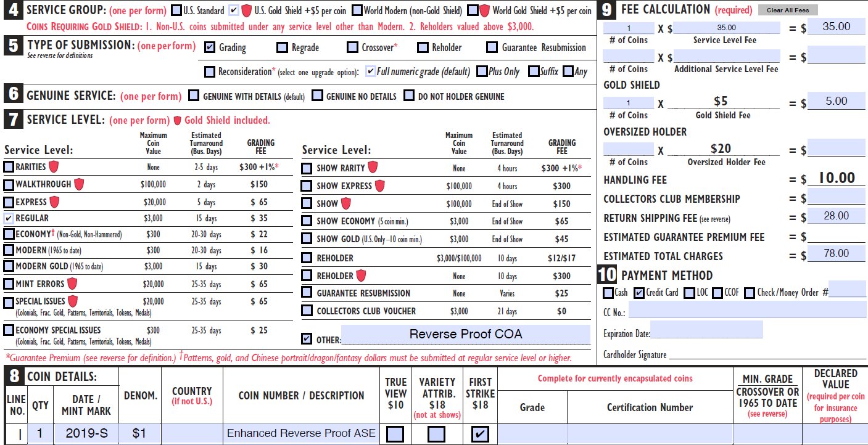Click the Estimated Total Charges field
The height and width of the screenshot is (445, 868).
point(836,253)
